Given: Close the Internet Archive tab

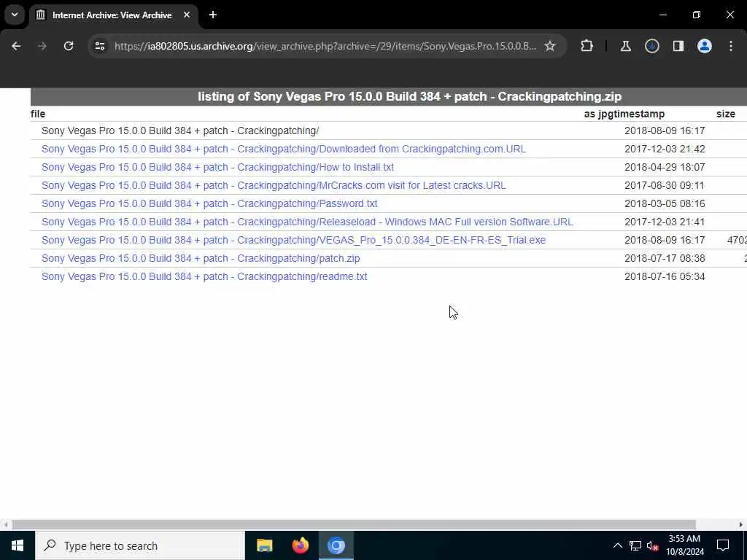Looking at the screenshot, I should tap(187, 15).
